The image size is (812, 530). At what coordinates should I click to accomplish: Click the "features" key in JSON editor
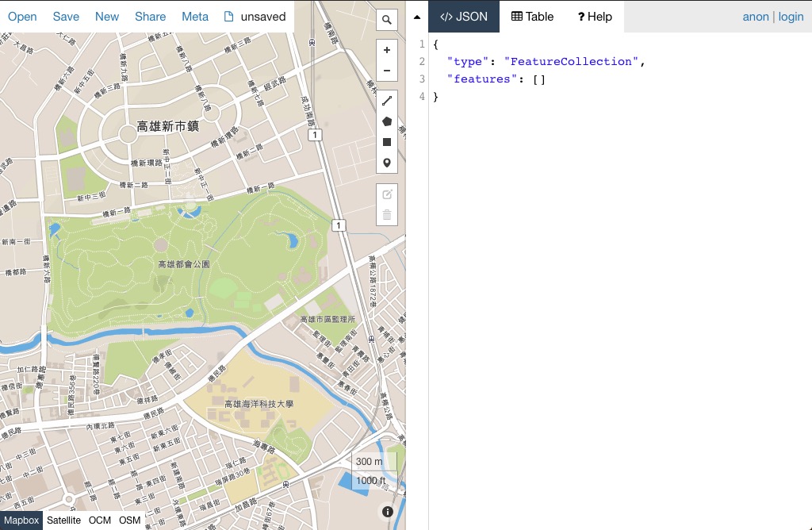[x=481, y=79]
